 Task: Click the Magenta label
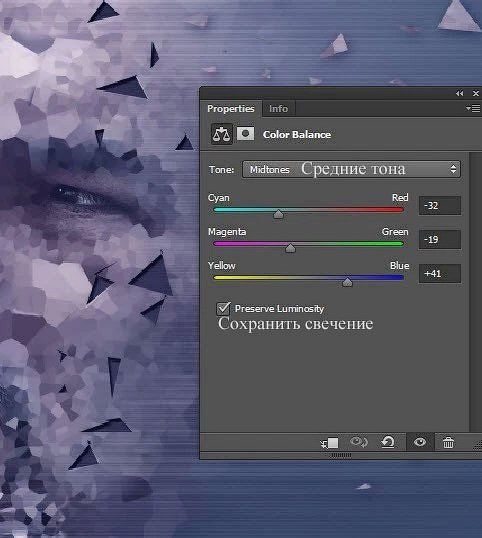pos(227,232)
